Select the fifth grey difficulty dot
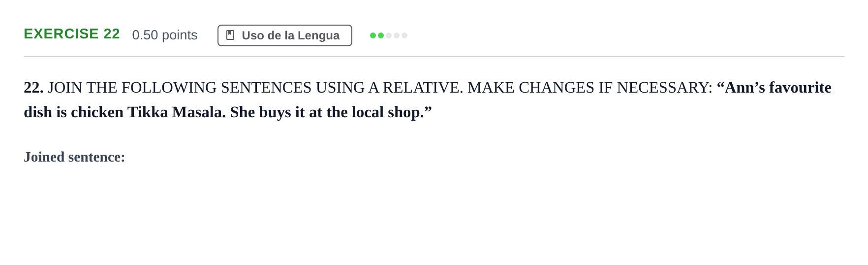The height and width of the screenshot is (265, 868). click(x=404, y=35)
